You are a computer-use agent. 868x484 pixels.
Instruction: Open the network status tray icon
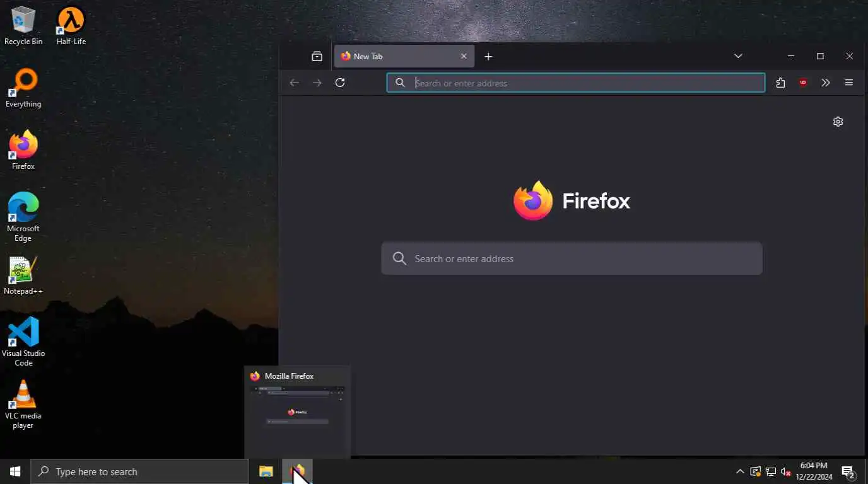pyautogui.click(x=770, y=471)
